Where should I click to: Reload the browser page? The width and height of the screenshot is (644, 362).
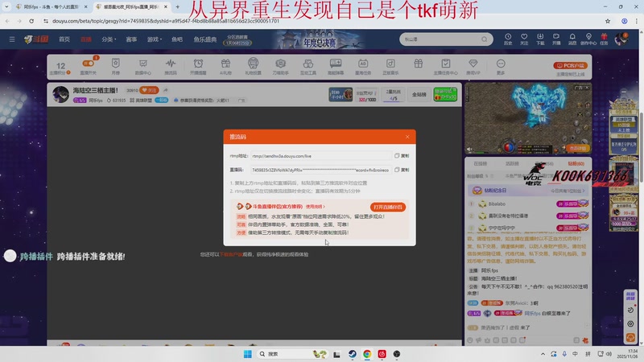click(x=31, y=21)
